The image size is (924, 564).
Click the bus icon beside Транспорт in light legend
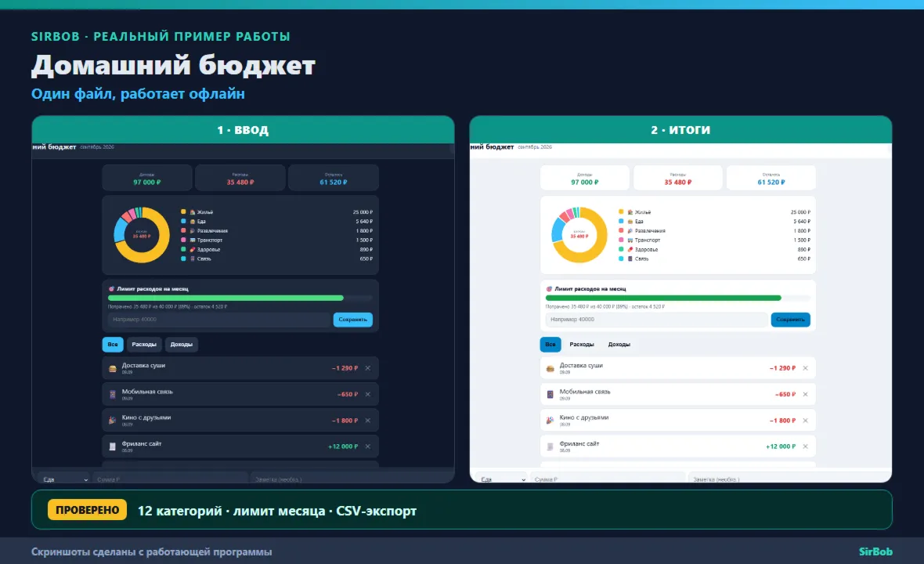(630, 240)
